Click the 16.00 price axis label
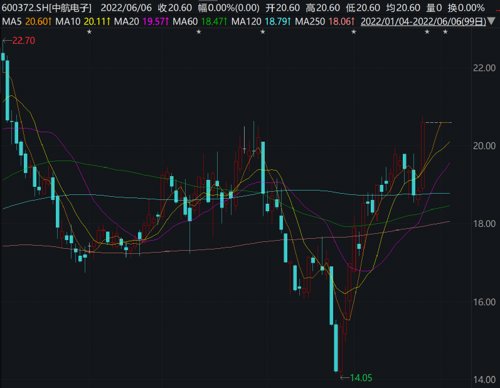 coord(484,302)
